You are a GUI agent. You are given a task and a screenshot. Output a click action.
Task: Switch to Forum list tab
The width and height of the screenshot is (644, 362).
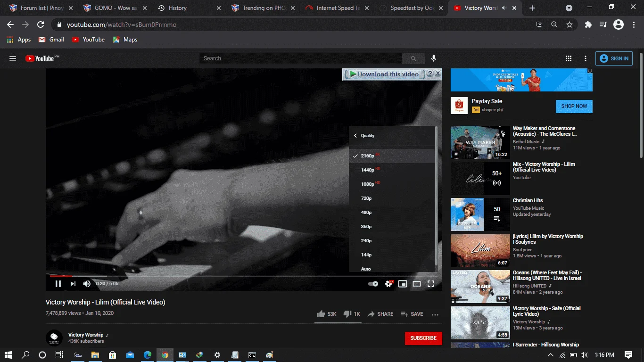41,8
